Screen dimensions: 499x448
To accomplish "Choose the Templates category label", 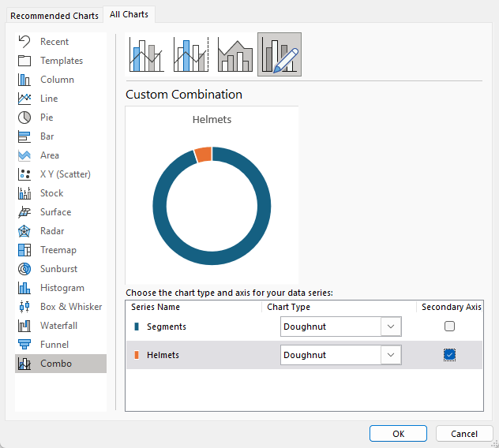I will (x=62, y=61).
